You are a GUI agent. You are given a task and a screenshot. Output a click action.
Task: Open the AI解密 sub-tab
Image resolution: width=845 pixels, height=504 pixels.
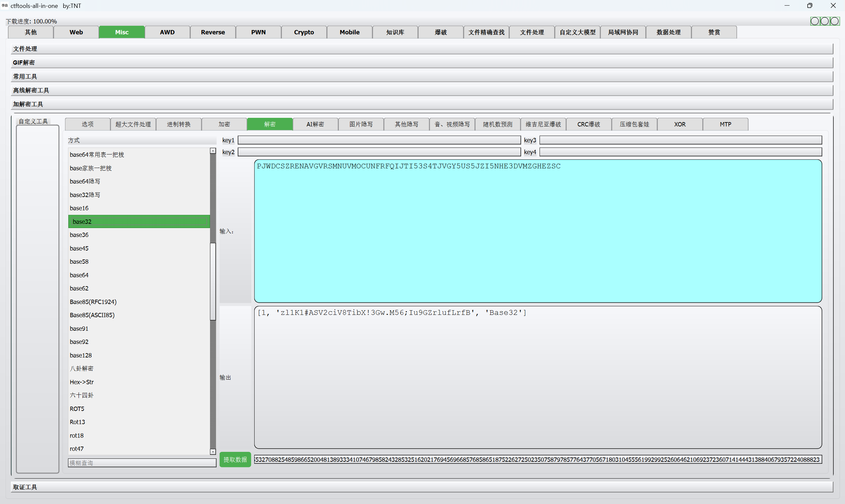click(315, 124)
